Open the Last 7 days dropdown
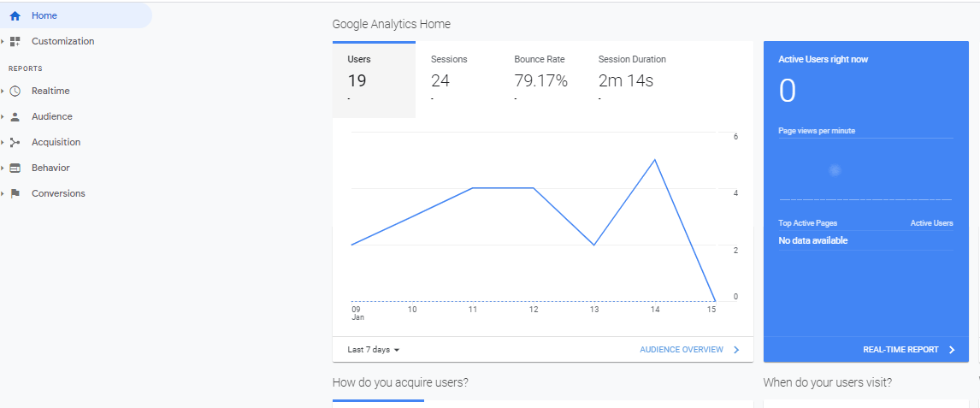Screen dimensions: 980x408 (x=375, y=350)
